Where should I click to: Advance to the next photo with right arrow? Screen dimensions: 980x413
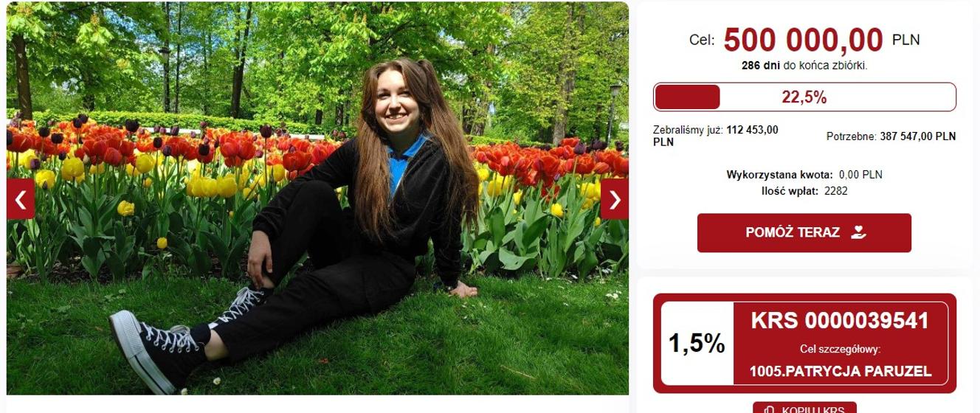[x=614, y=199]
